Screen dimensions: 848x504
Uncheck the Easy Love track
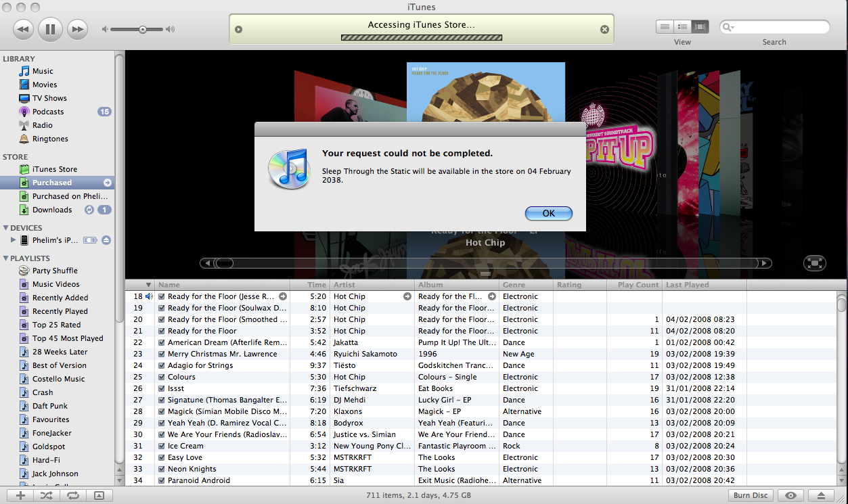(x=161, y=457)
